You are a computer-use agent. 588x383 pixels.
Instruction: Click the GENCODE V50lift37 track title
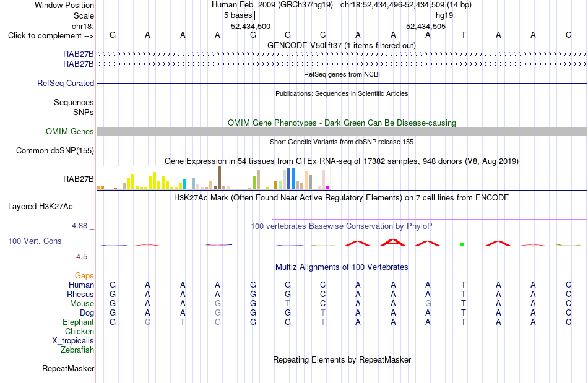(x=342, y=45)
